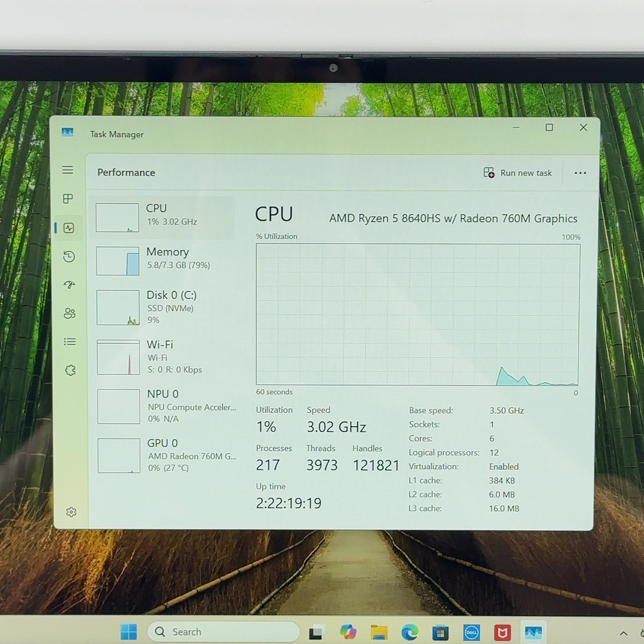
Task: Click Run new task
Action: coord(518,173)
